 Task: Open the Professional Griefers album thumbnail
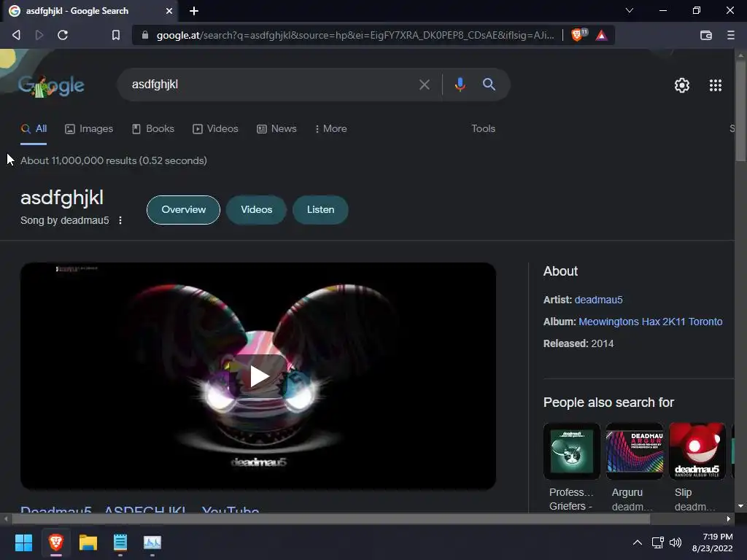click(x=572, y=451)
